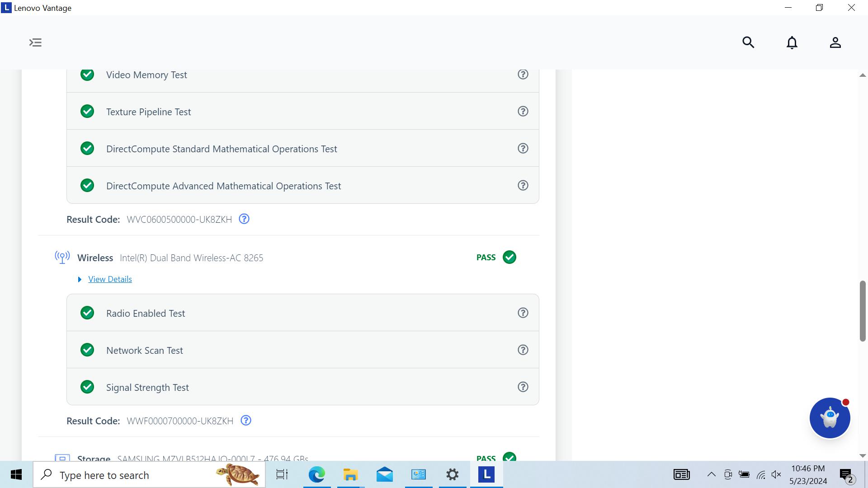Show help for DirectCompute Standard Mathematical Operations Test
Viewport: 868px width, 488px height.
pyautogui.click(x=523, y=149)
